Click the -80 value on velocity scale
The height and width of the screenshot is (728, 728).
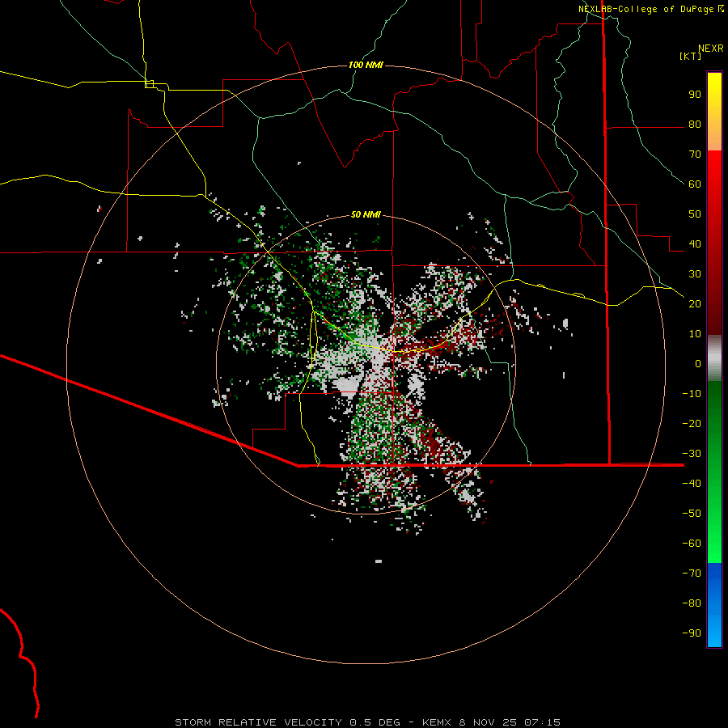(692, 603)
